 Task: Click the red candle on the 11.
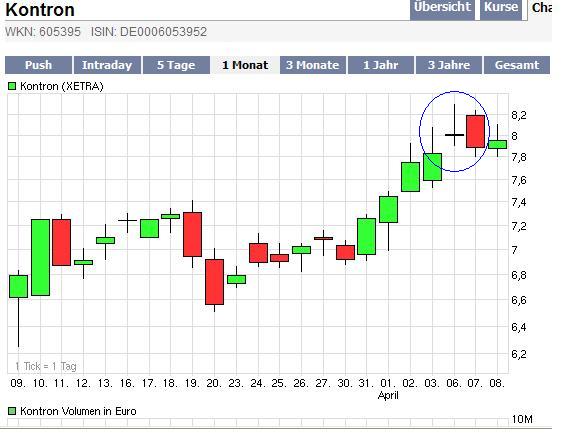pos(62,242)
